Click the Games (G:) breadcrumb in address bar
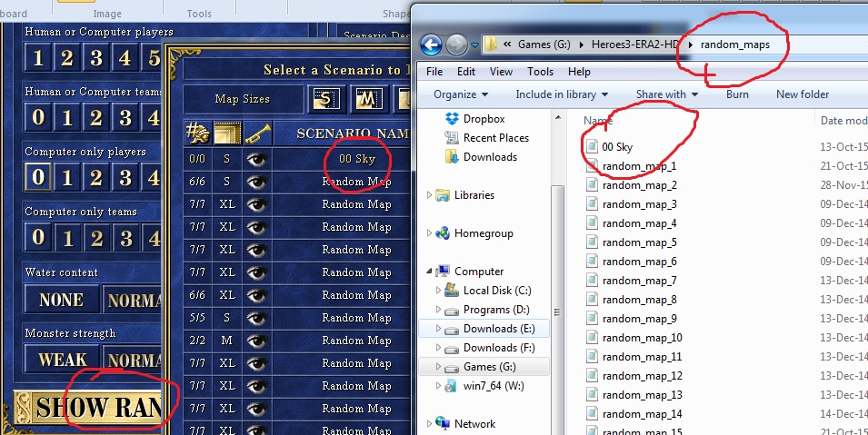The width and height of the screenshot is (868, 435). pyautogui.click(x=544, y=44)
